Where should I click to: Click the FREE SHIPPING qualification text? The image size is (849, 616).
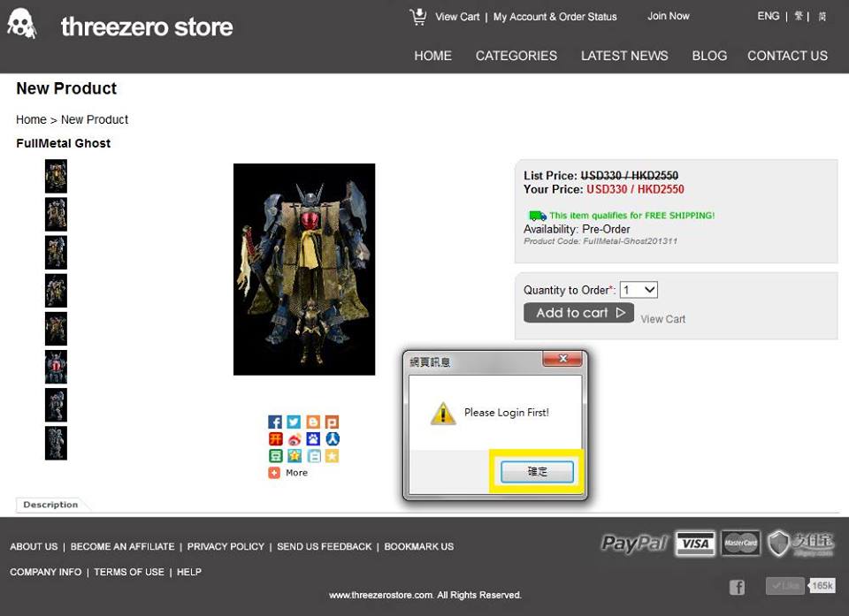[631, 216]
